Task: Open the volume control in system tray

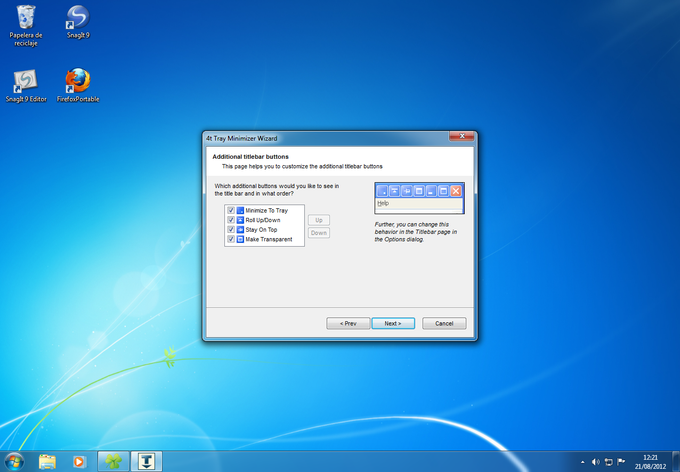Action: pyautogui.click(x=596, y=462)
